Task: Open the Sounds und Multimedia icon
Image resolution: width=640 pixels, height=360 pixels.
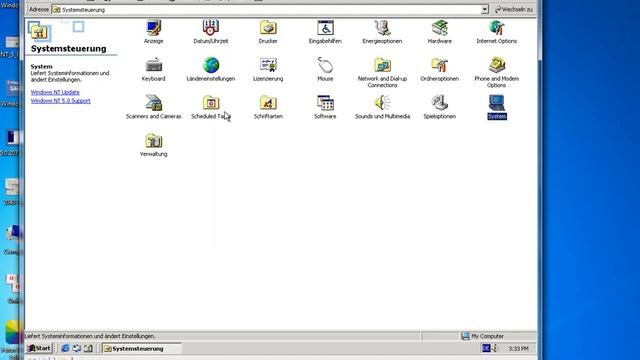Action: click(382, 107)
